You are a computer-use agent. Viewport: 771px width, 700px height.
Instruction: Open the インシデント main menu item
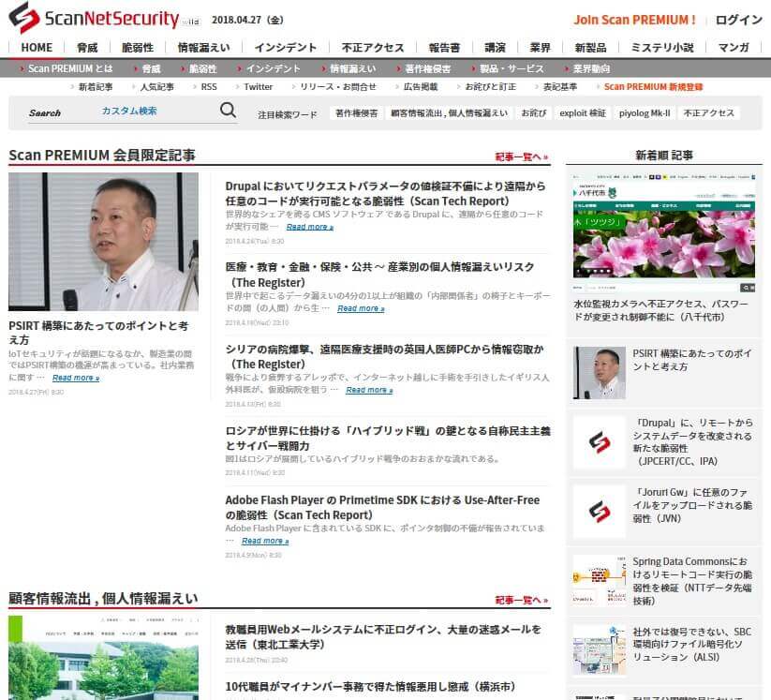pos(285,47)
